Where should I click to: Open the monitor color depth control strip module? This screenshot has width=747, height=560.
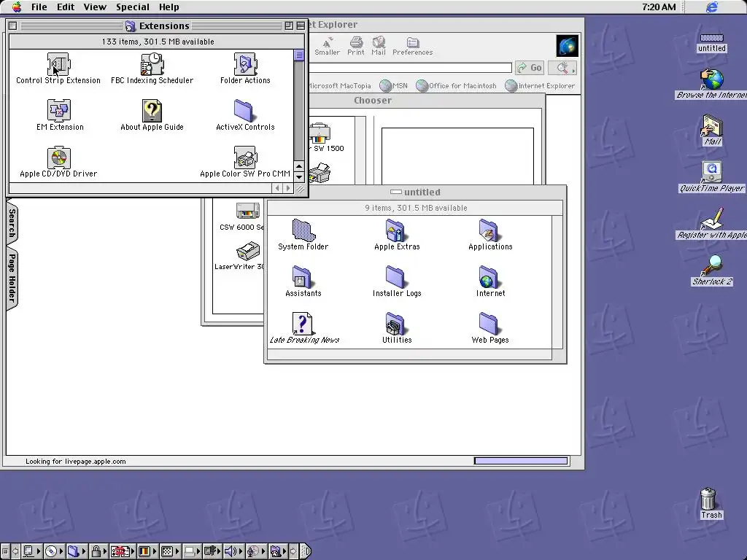[x=147, y=551]
